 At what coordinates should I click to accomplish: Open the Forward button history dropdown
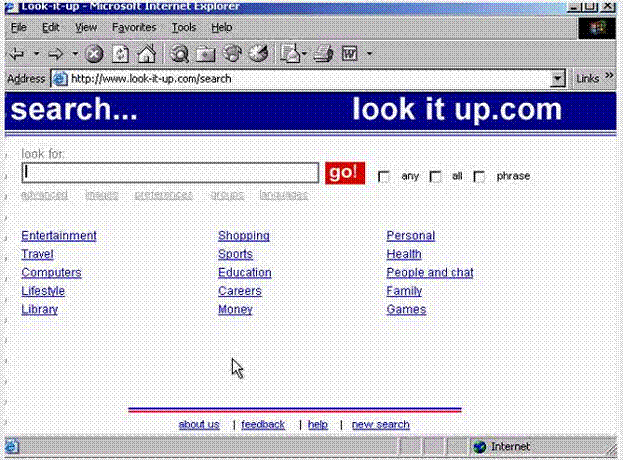(x=75, y=53)
